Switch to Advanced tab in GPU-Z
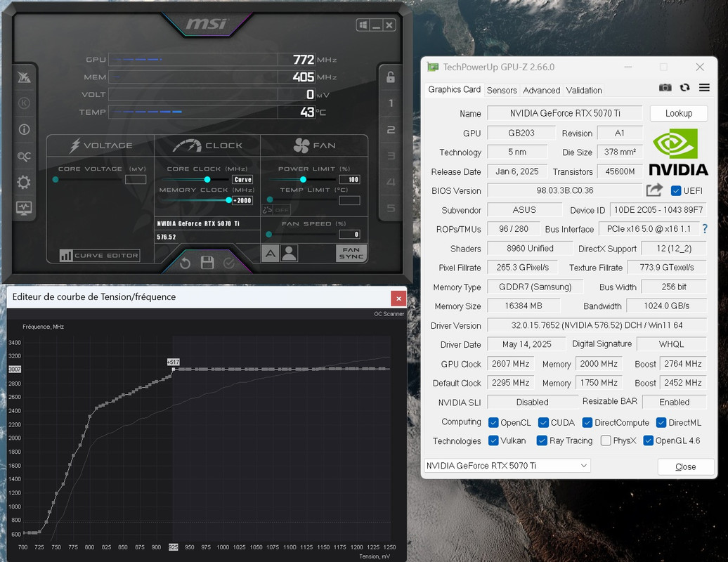Screen dimensions: 728x562 pos(541,91)
